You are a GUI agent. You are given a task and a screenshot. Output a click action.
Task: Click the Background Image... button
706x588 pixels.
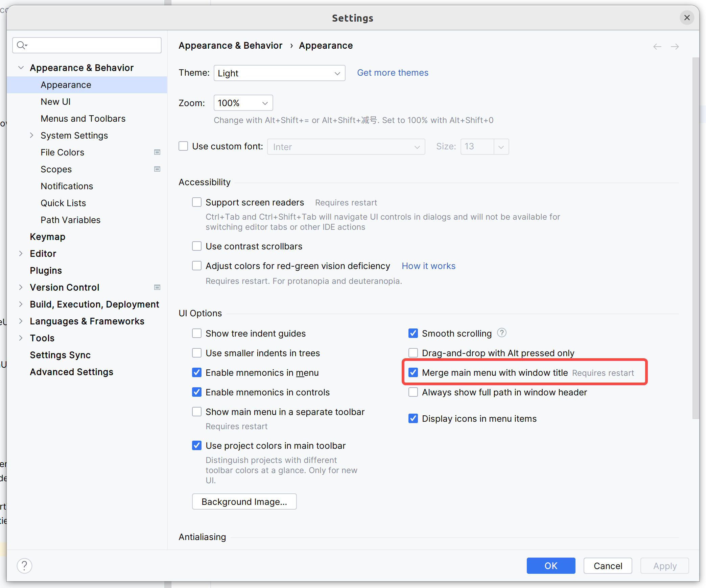[x=244, y=501]
